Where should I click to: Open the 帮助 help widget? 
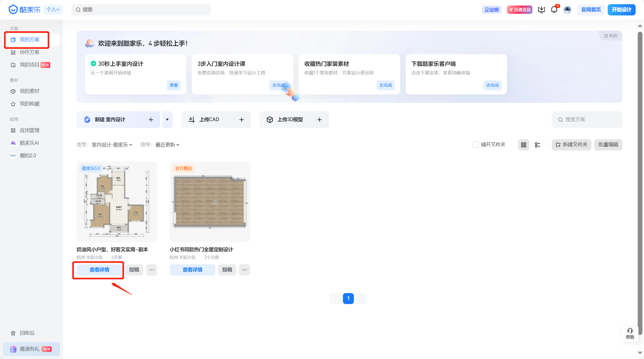coord(630,334)
